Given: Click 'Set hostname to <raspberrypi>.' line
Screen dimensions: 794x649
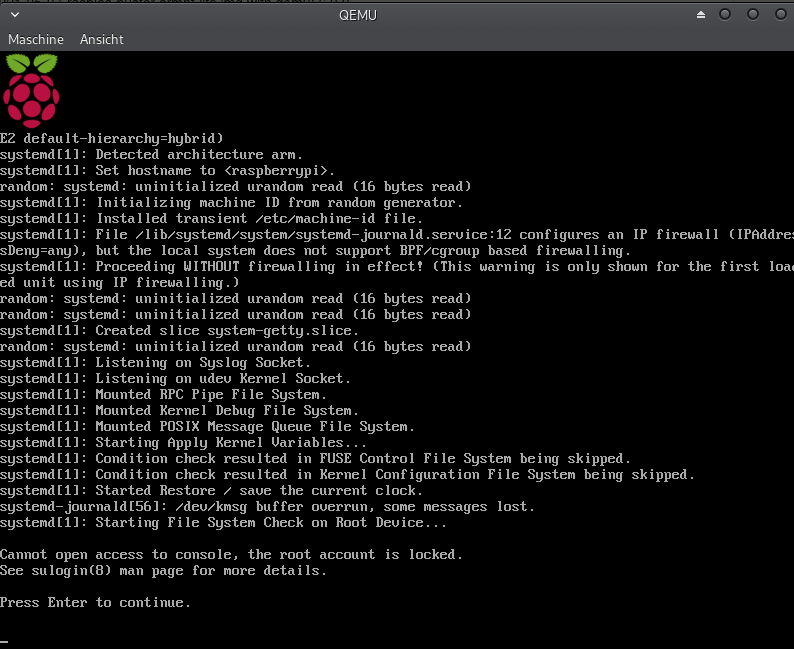Looking at the screenshot, I should [167, 171].
